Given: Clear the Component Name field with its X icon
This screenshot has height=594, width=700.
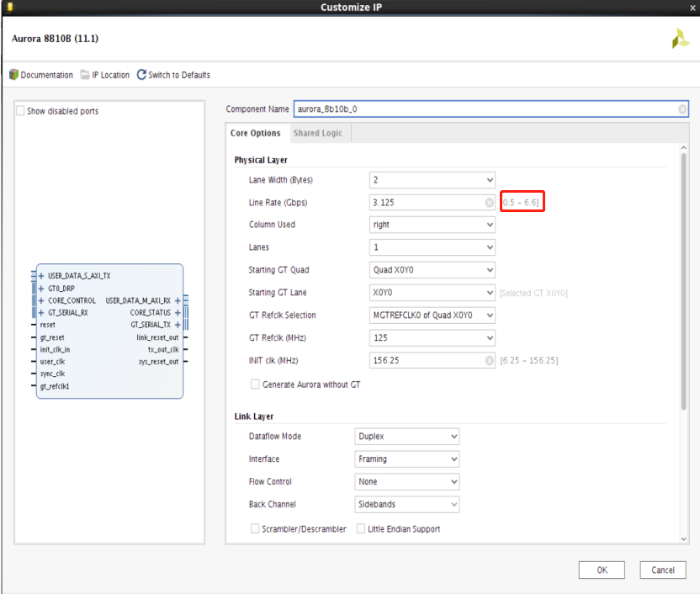Looking at the screenshot, I should coord(682,109).
